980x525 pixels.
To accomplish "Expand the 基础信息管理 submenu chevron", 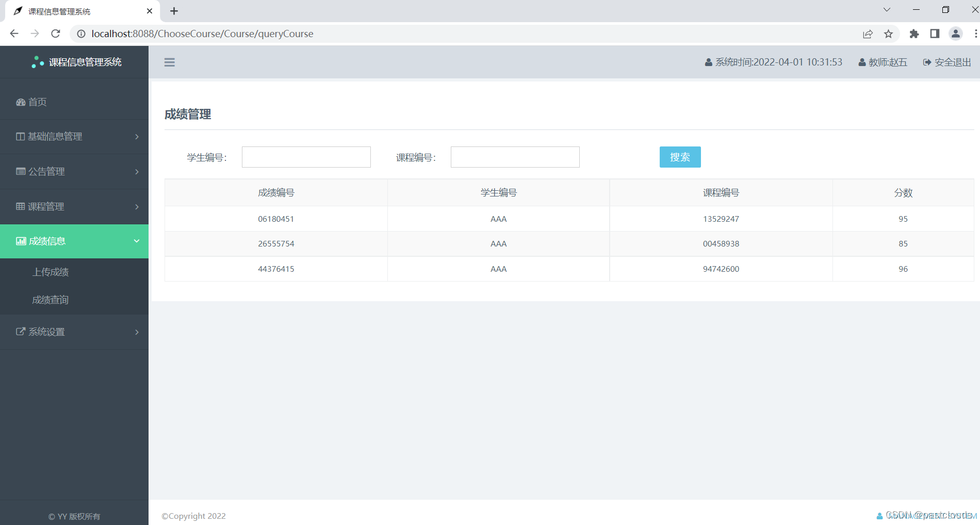I will tap(137, 137).
